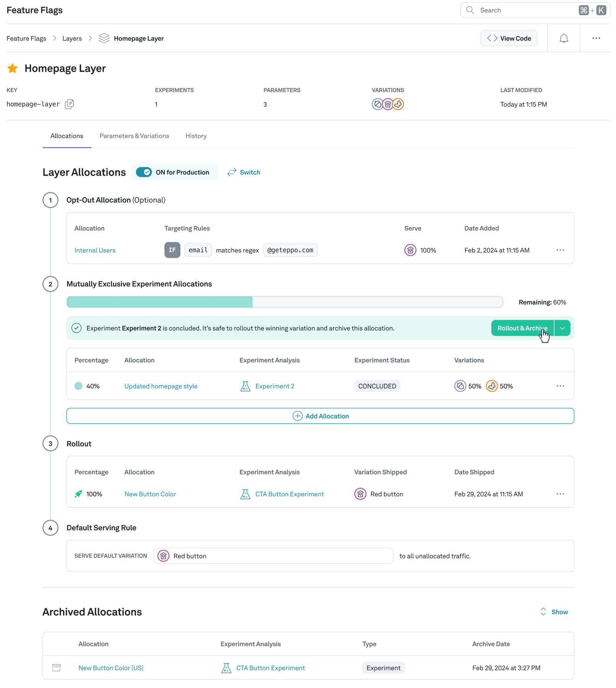Image resolution: width=616 pixels, height=688 pixels.
Task: Click the Experiment 2 flask icon
Action: tap(245, 386)
